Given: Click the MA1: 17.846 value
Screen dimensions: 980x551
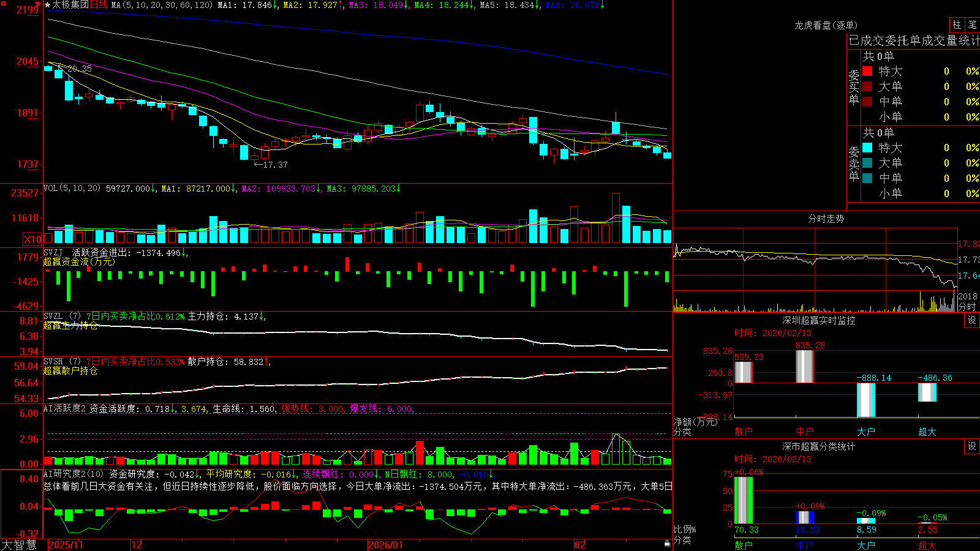Looking at the screenshot, I should pyautogui.click(x=244, y=5).
